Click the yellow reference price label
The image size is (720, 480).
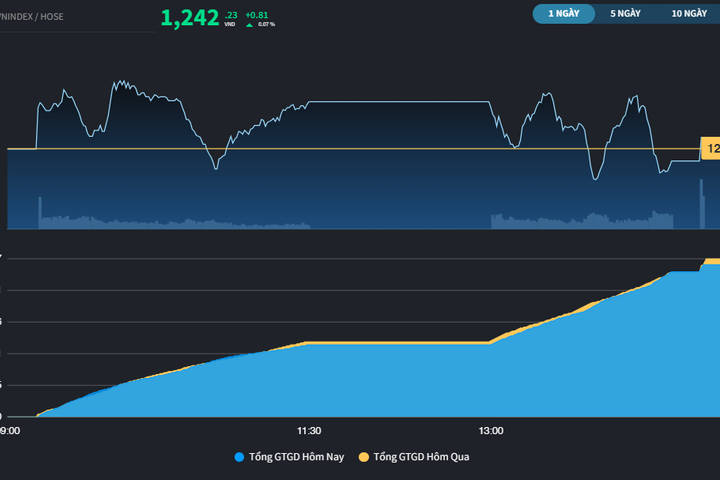pos(710,148)
